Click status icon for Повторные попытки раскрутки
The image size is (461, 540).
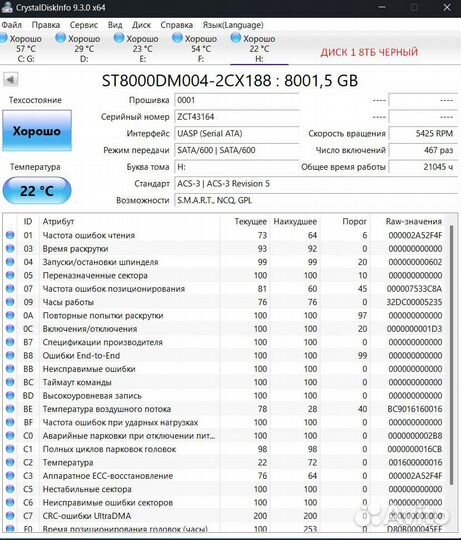tap(10, 315)
